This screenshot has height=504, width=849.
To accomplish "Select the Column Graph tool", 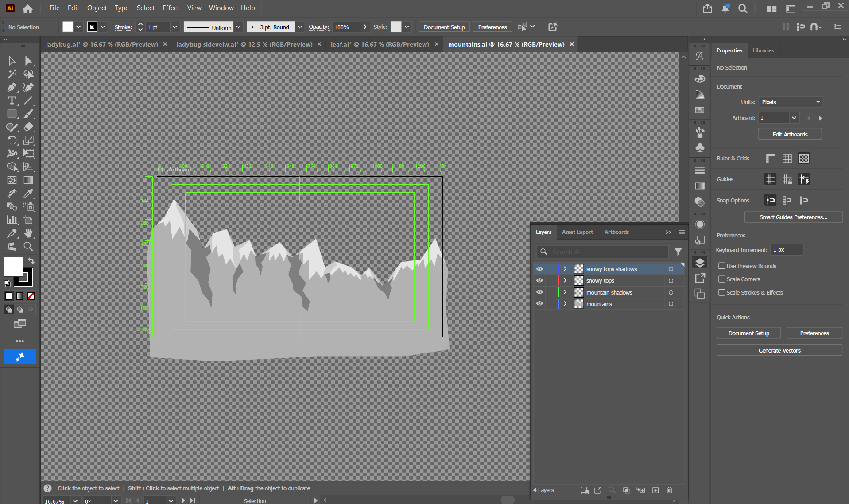I will pos(12,220).
